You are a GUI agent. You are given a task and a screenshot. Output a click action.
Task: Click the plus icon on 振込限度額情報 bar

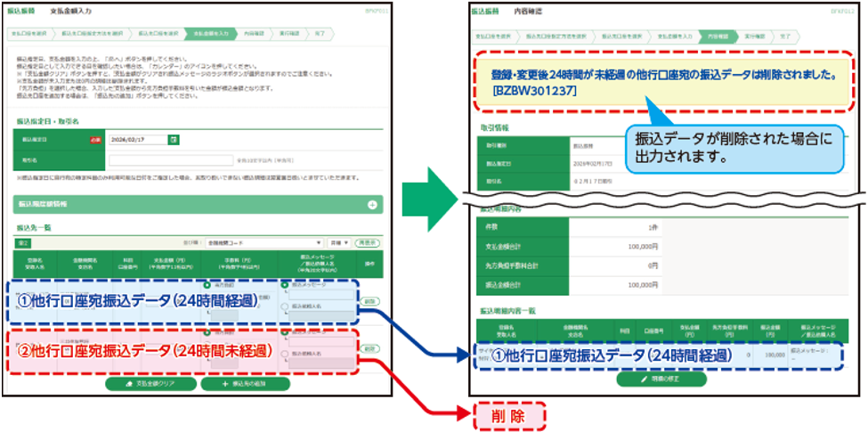[372, 204]
